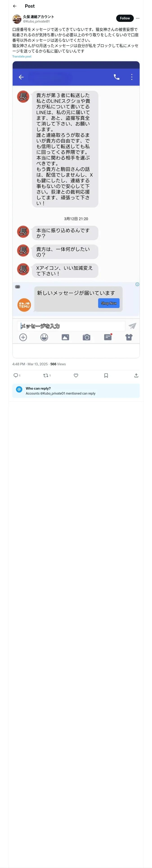The width and height of the screenshot is (152, 868).
Task: Click the white back arrow in chat header
Action: [x=21, y=77]
